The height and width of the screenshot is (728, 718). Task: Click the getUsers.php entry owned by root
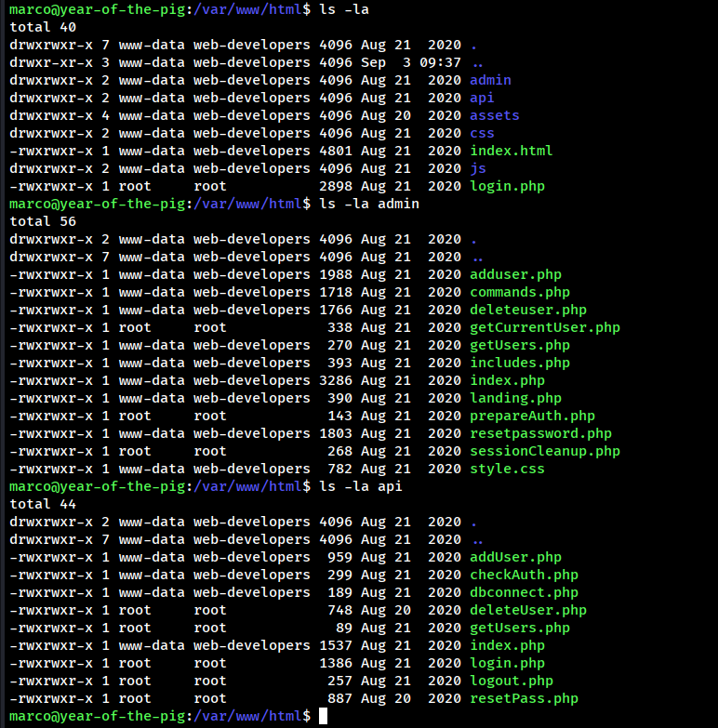(519, 628)
